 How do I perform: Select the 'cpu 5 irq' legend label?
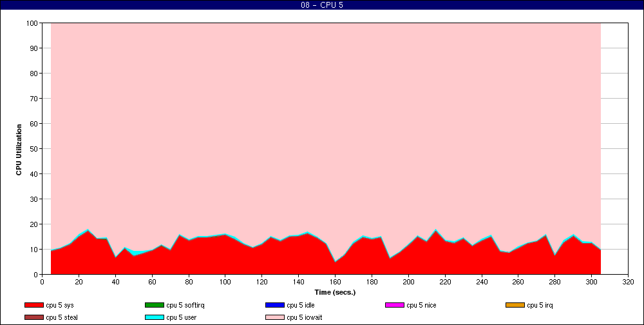(x=540, y=305)
